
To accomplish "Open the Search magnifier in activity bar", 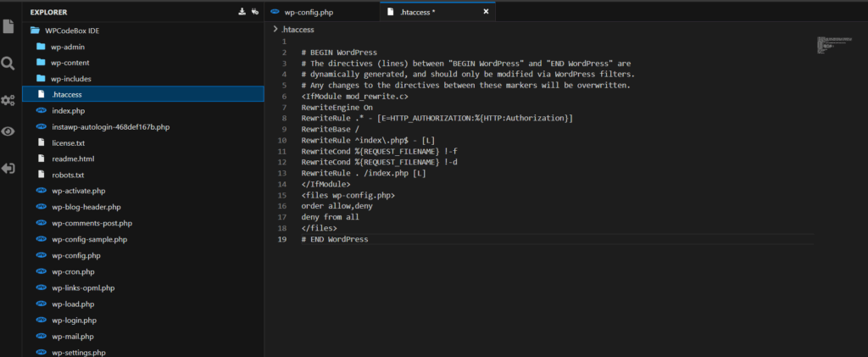I will click(x=8, y=64).
